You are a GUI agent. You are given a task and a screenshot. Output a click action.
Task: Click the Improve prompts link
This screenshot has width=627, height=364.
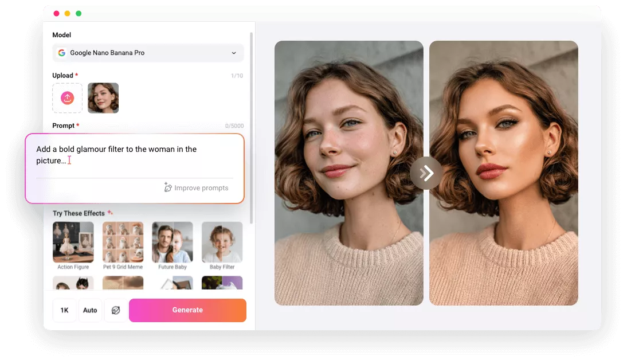pyautogui.click(x=201, y=188)
